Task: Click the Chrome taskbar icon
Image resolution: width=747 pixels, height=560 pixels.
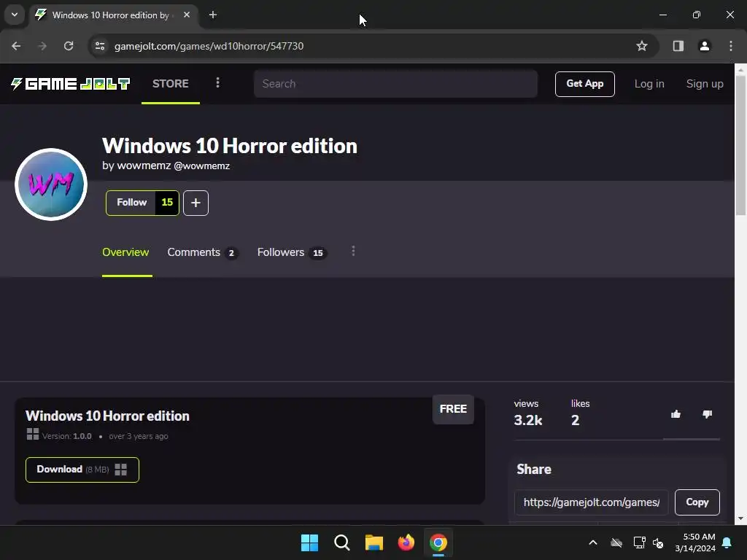Action: pyautogui.click(x=438, y=542)
